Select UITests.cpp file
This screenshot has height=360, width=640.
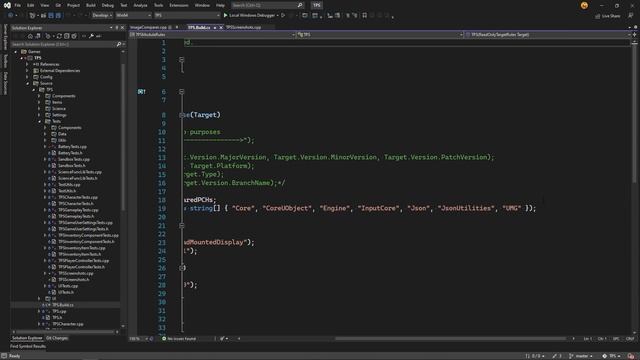(x=68, y=286)
